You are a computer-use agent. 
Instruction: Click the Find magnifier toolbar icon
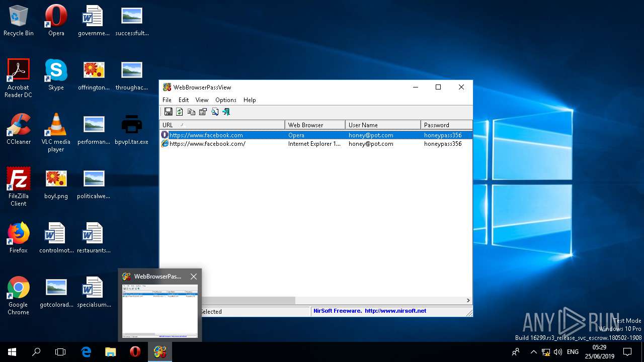click(215, 112)
